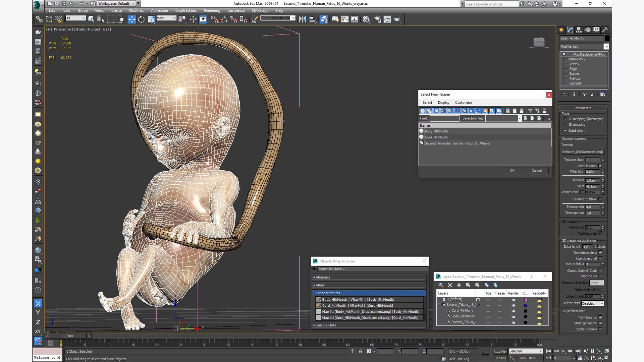Select 3D mapping radio button
Screen dimensions: 644x362
coord(565,125)
